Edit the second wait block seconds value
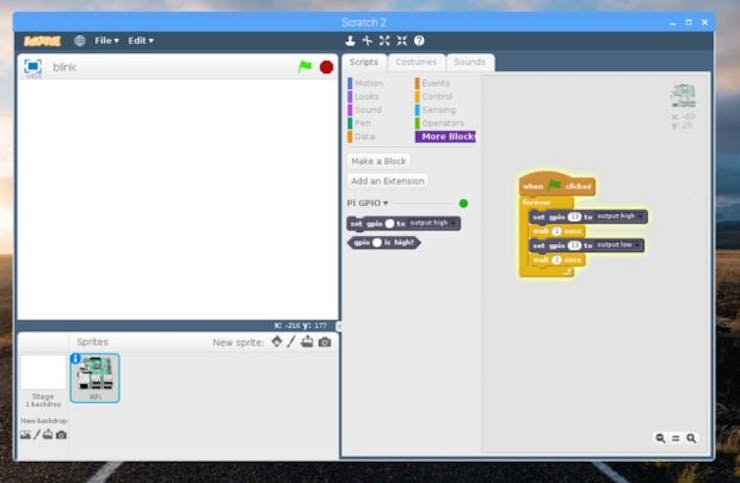This screenshot has width=740, height=483. [x=557, y=260]
